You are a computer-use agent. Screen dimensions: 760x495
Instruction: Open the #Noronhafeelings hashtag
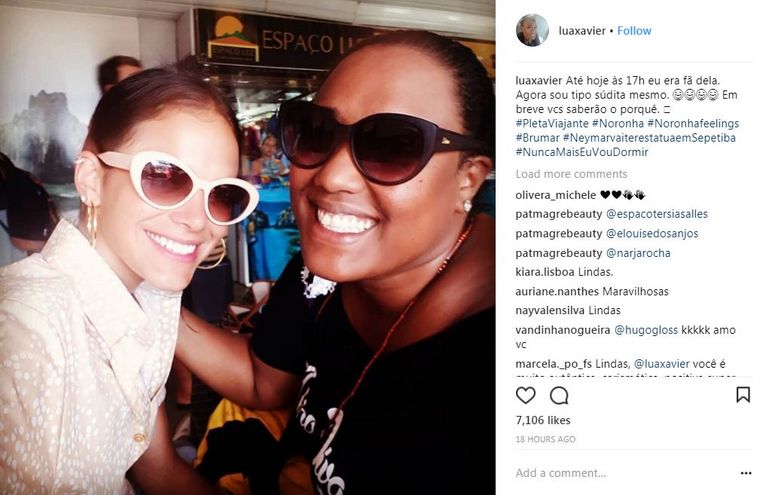tap(693, 123)
